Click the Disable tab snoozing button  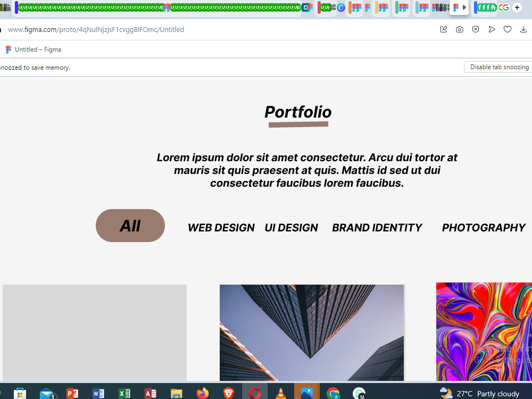498,67
